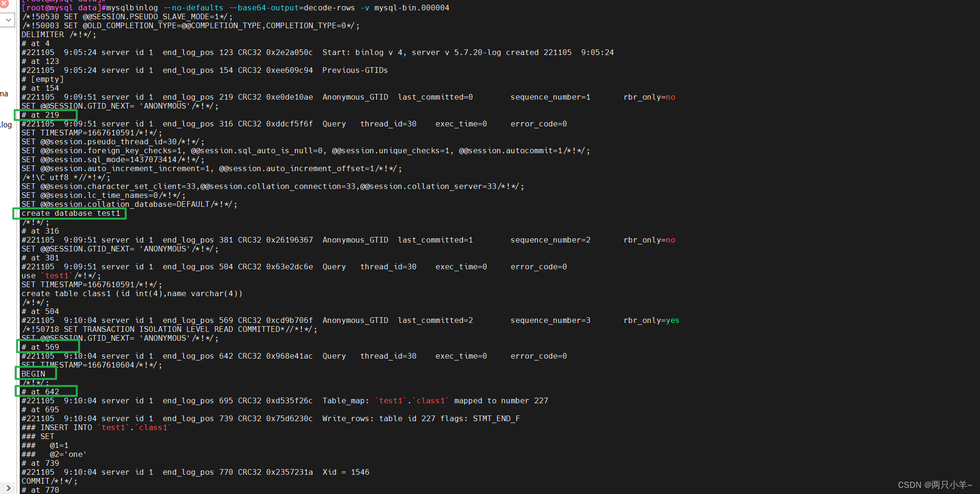Click the '# at 316' position line
This screenshot has width=980, height=494.
point(40,231)
